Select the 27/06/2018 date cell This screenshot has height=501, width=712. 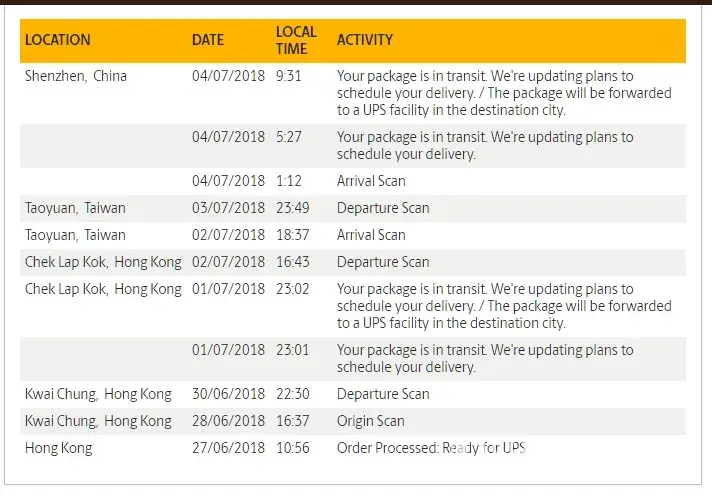point(228,448)
